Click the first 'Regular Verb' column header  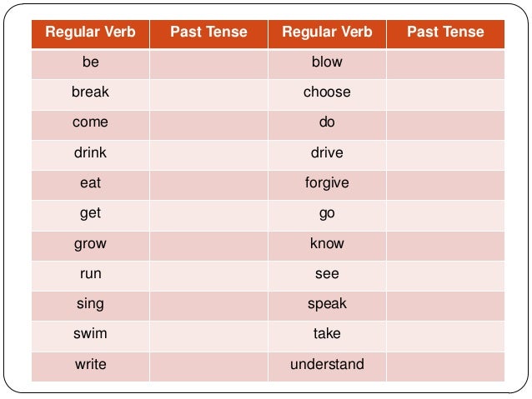(x=90, y=34)
